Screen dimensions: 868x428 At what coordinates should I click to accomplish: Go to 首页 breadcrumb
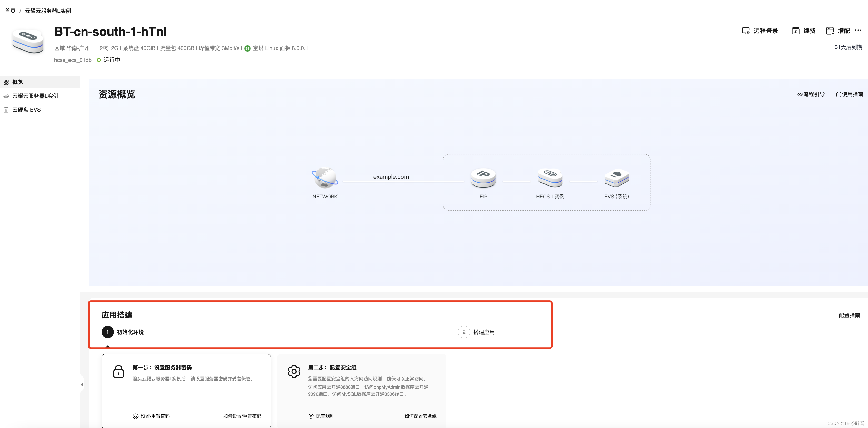(x=10, y=11)
